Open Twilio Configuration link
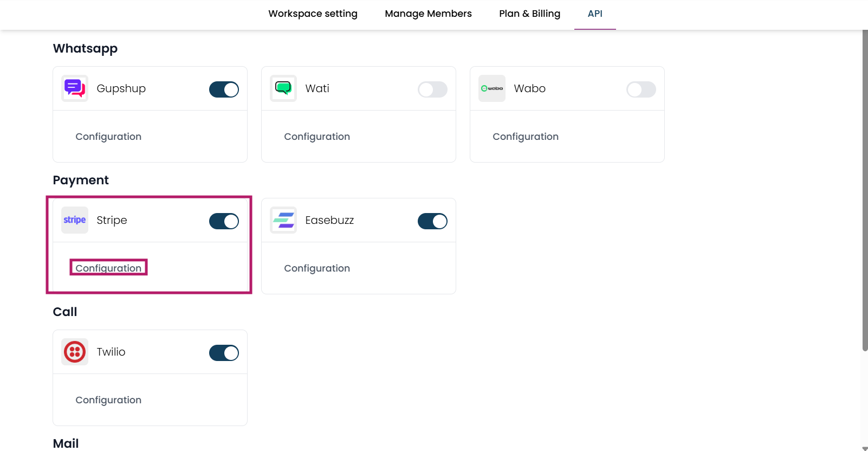Viewport: 868px width, 451px height. click(x=108, y=400)
